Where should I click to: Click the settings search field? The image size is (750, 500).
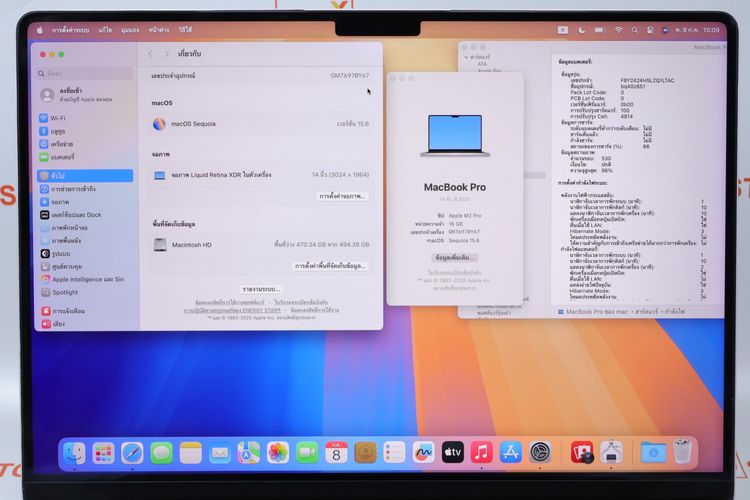coord(85,73)
